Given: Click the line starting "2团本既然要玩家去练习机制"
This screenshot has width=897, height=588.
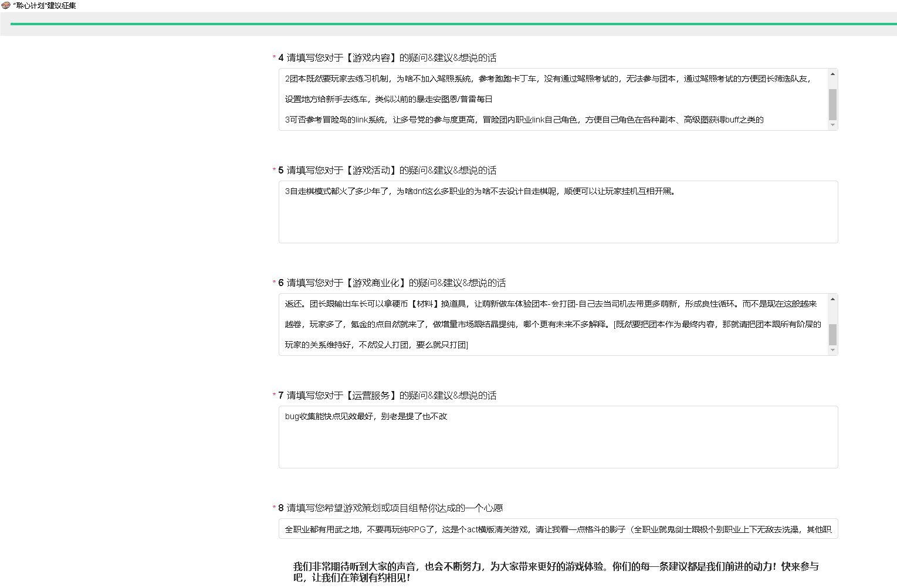Looking at the screenshot, I should pyautogui.click(x=549, y=79).
